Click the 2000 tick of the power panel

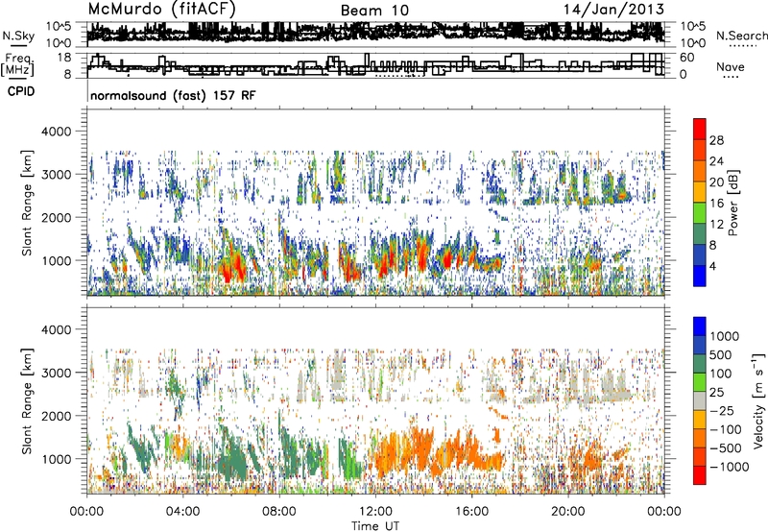click(x=59, y=217)
